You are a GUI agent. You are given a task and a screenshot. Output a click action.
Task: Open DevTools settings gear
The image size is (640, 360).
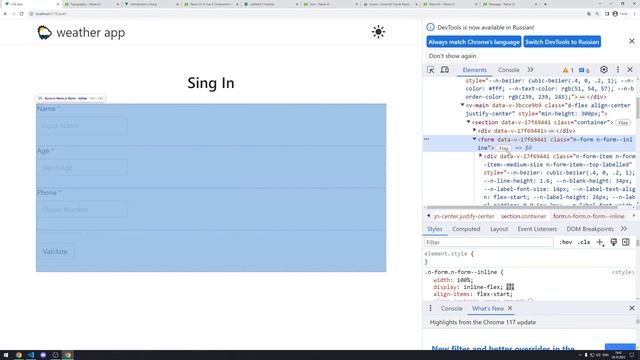[x=604, y=70]
